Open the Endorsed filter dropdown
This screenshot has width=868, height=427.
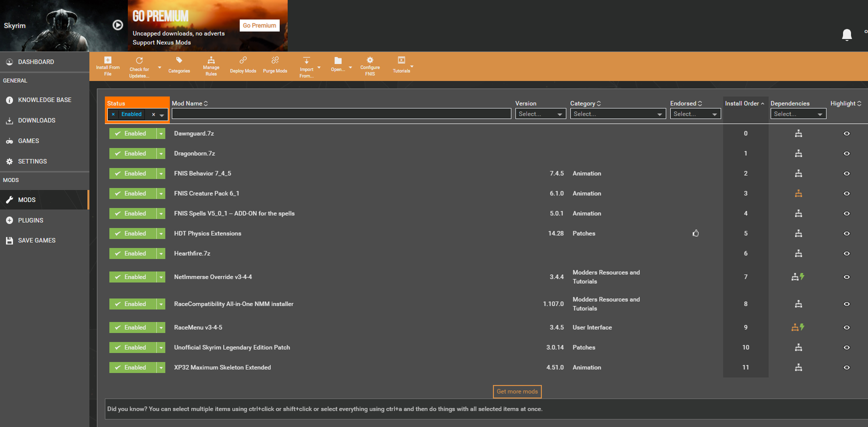pyautogui.click(x=695, y=114)
